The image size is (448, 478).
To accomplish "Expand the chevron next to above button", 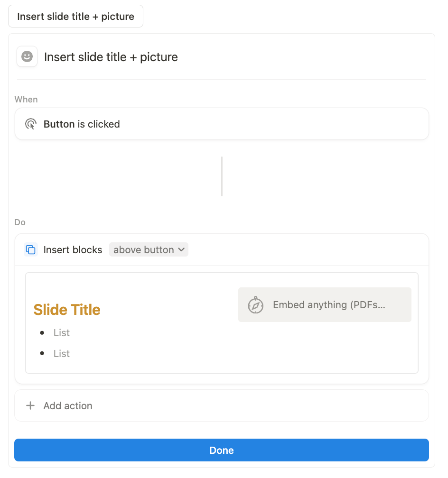I will (181, 249).
